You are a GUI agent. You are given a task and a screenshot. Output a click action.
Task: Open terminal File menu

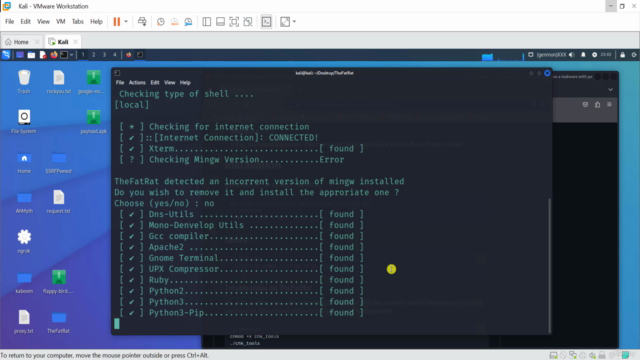(x=120, y=82)
